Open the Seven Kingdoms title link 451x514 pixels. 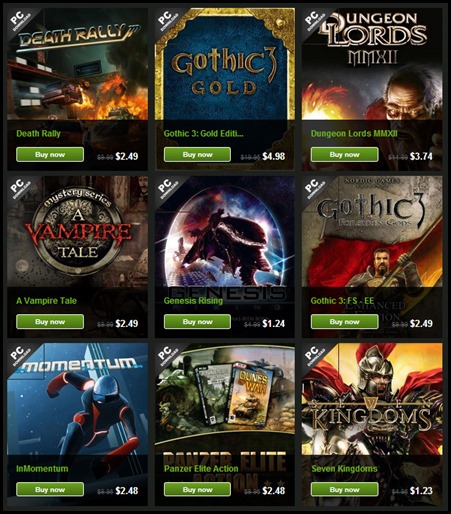(344, 469)
